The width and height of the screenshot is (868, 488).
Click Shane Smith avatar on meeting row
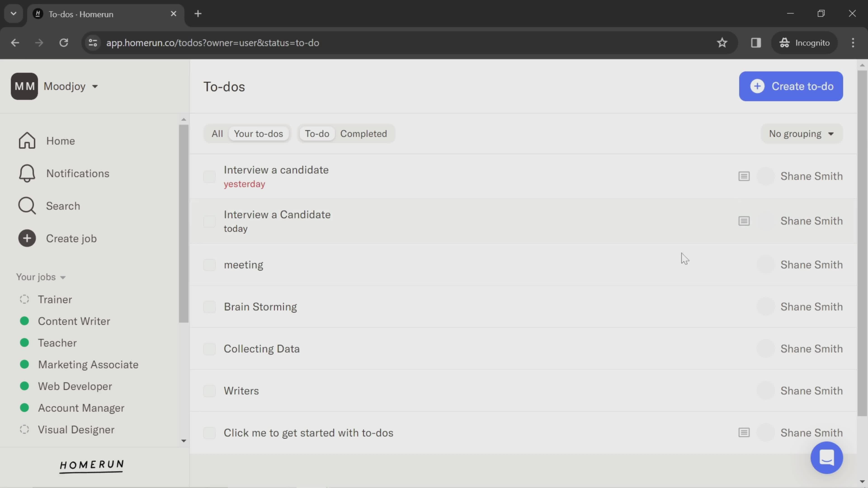[x=766, y=265]
